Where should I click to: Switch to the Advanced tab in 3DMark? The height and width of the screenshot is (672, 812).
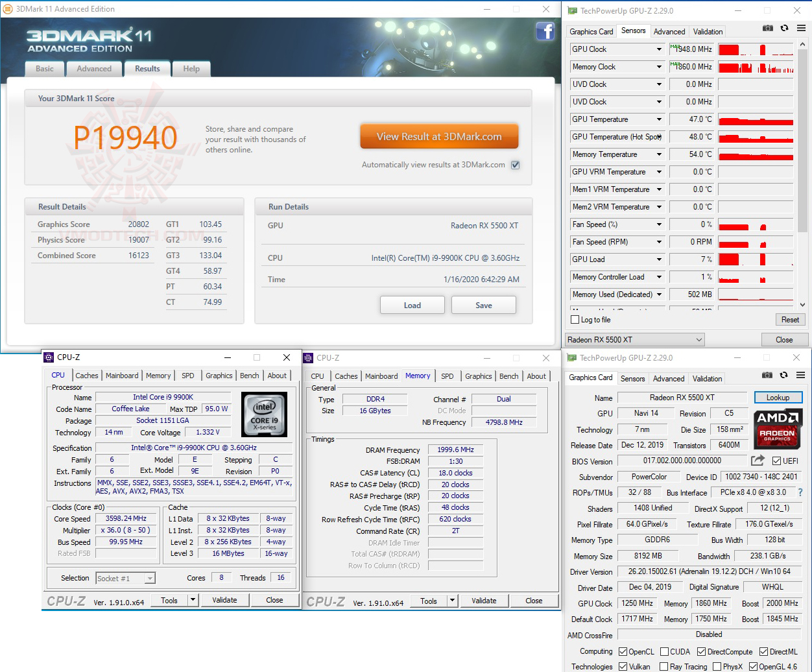94,69
